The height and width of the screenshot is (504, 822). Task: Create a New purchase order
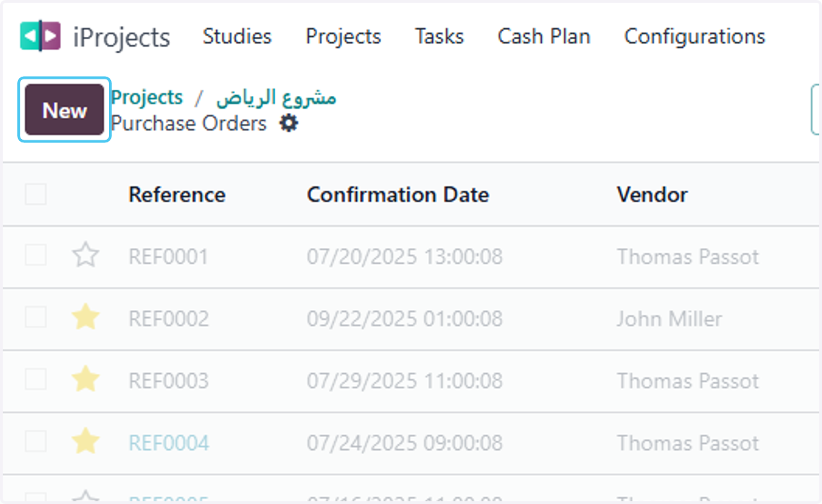pyautogui.click(x=64, y=110)
